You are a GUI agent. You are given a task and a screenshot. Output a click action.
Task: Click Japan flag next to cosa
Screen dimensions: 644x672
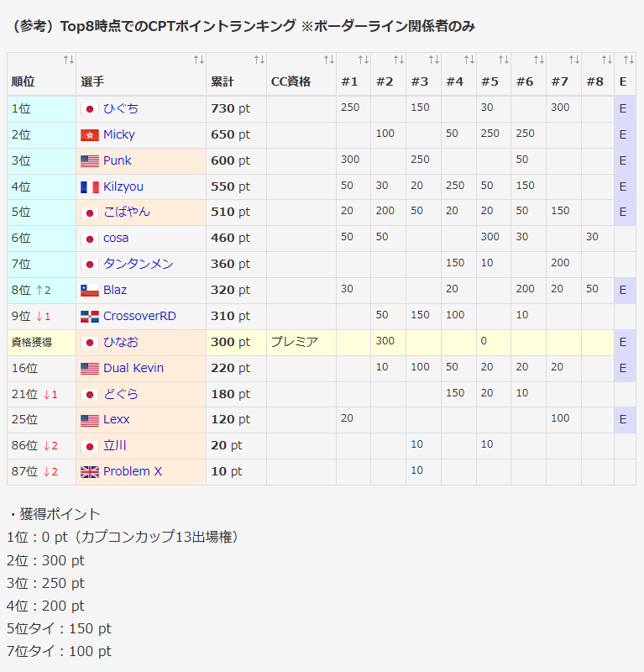[x=90, y=239]
